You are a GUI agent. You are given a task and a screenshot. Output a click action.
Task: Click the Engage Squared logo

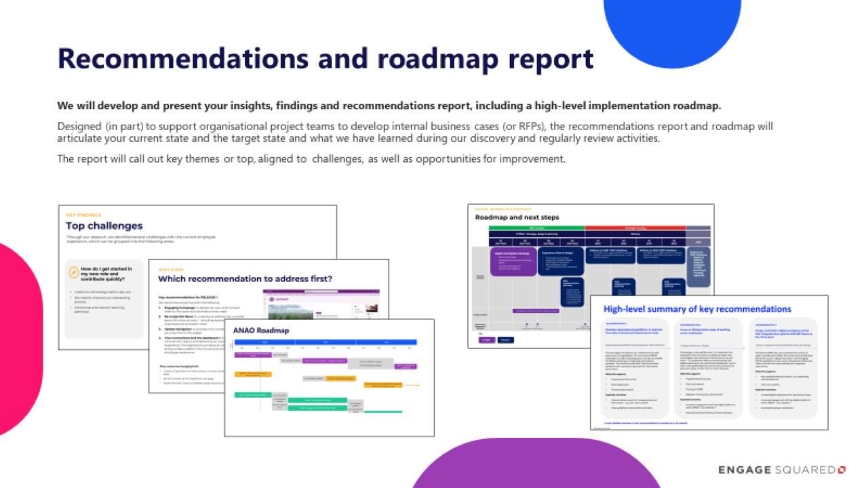coord(783,469)
